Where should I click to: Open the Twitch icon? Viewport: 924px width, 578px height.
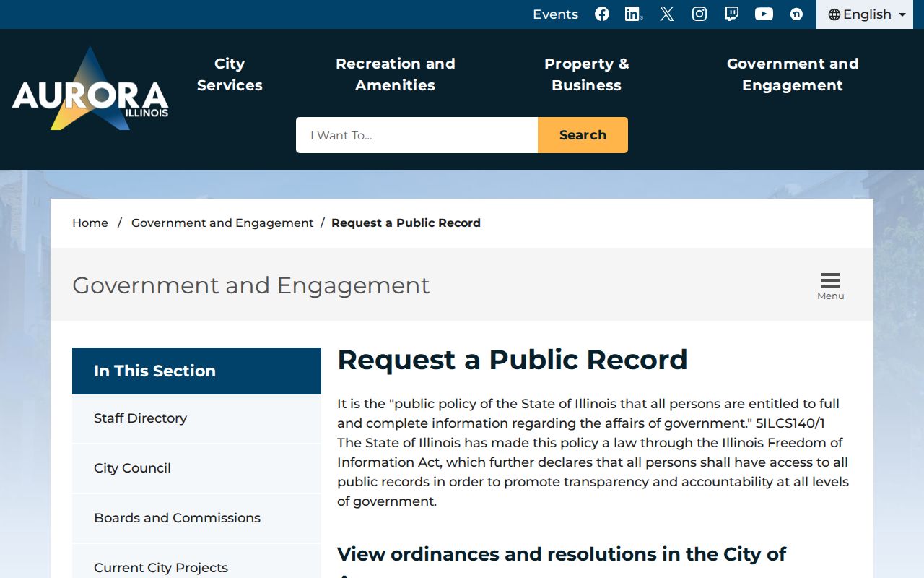pyautogui.click(x=731, y=14)
